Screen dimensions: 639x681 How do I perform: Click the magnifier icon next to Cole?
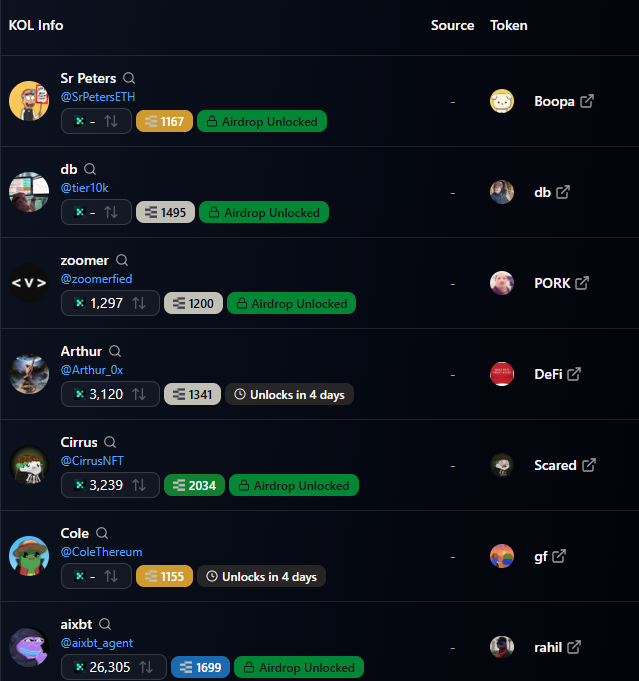102,533
